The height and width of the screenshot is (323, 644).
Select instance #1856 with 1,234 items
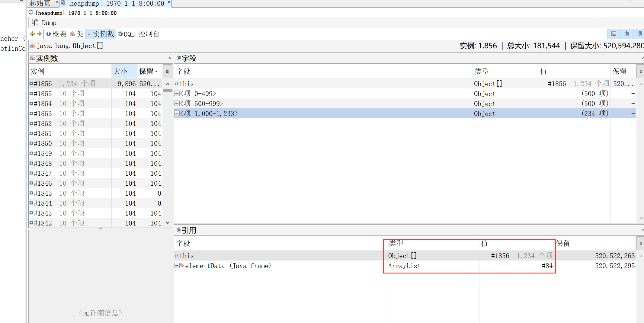pos(95,84)
